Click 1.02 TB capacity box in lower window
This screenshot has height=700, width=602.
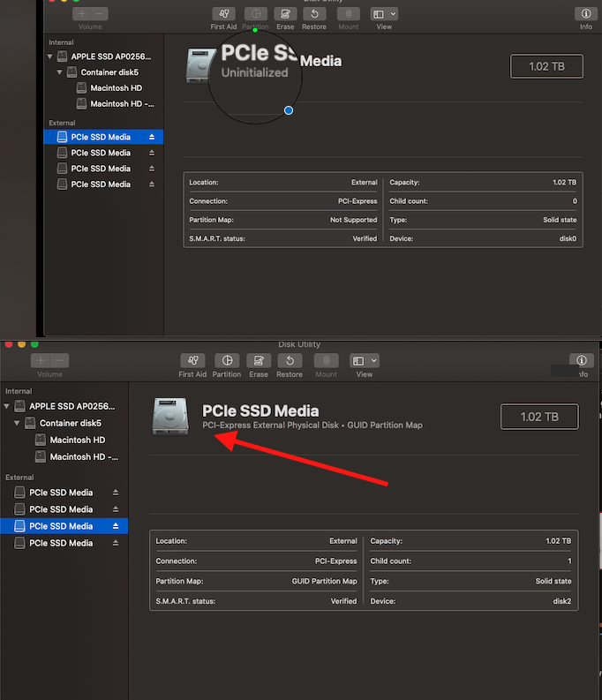(x=539, y=417)
